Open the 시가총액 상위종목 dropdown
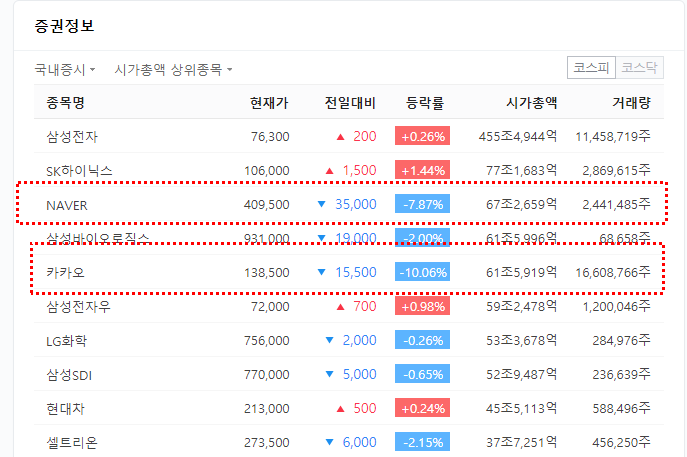Image resolution: width=687 pixels, height=457 pixels. click(x=173, y=69)
